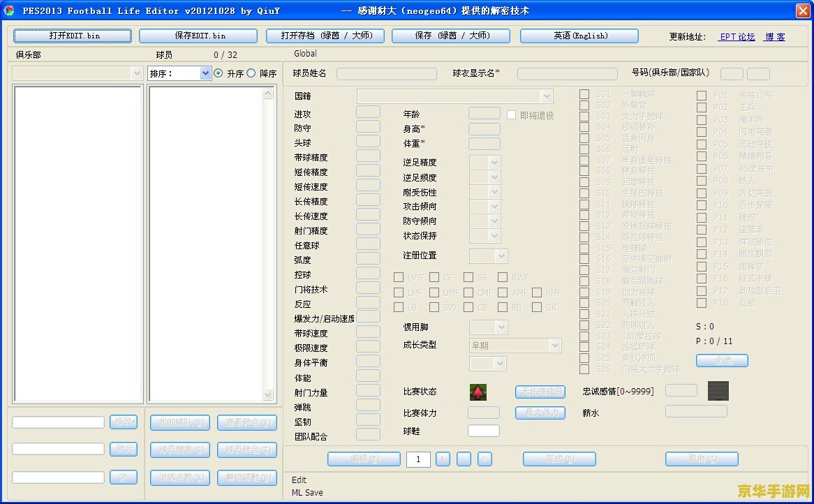Screen dimensions: 814x504
Task: Click the 我的球队 button
Action: pyautogui.click(x=180, y=422)
